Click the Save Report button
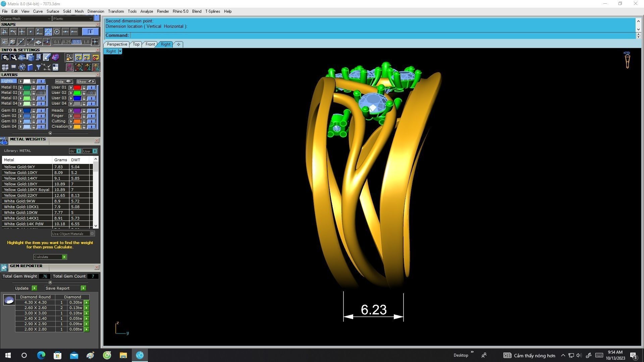 tap(65, 288)
